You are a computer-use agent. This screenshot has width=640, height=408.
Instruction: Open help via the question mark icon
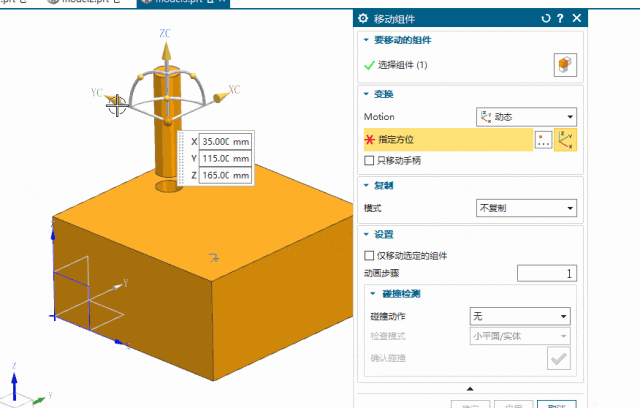point(560,19)
